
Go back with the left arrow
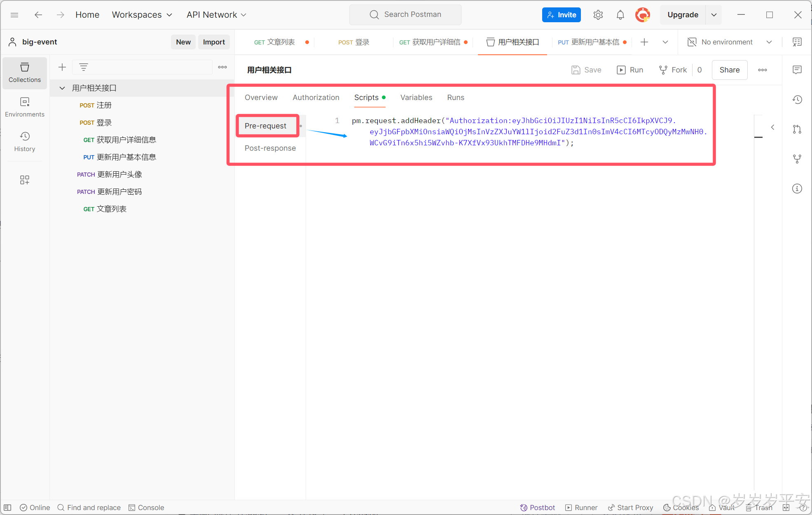(x=38, y=15)
